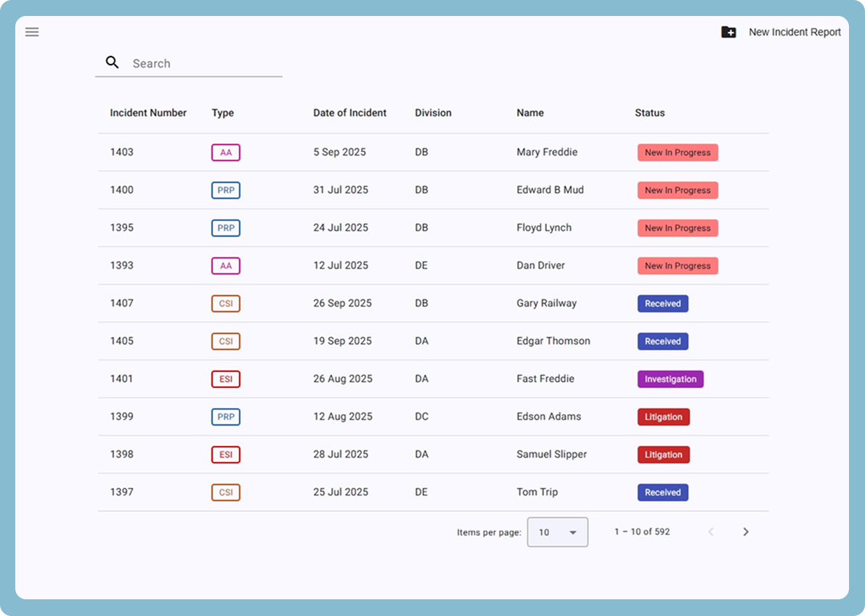Open the hamburger navigation menu

point(32,32)
